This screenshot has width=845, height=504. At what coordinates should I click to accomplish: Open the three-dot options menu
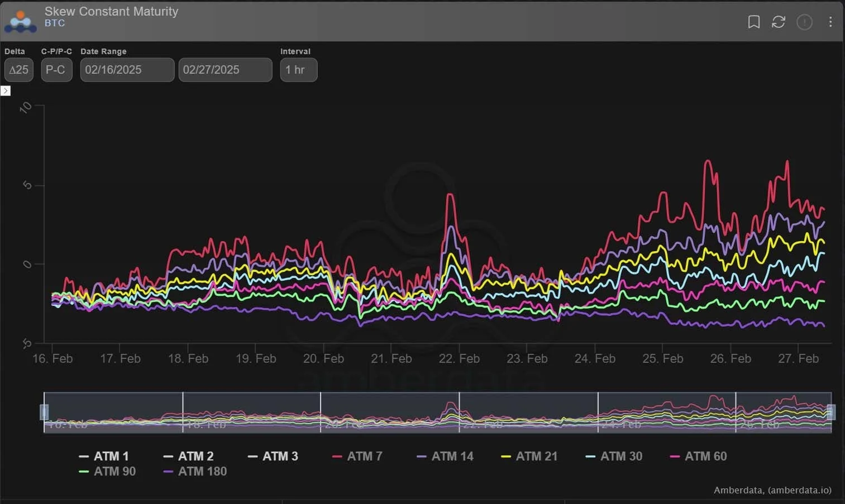coord(830,22)
